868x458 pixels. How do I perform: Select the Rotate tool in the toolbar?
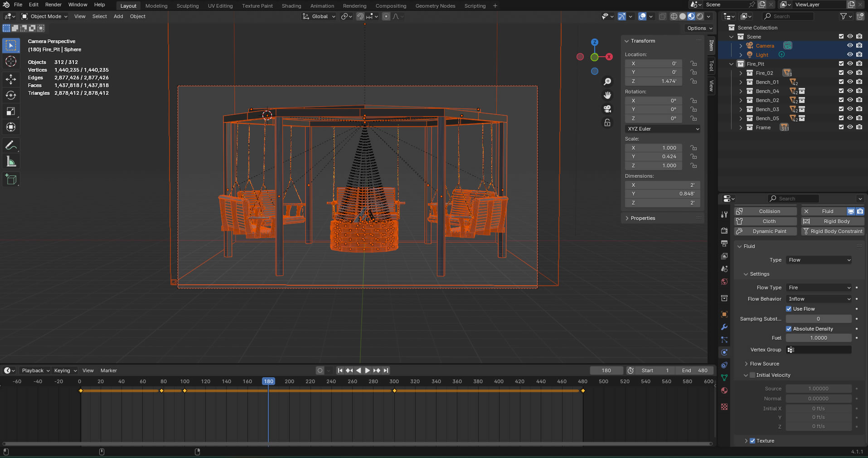[x=11, y=95]
